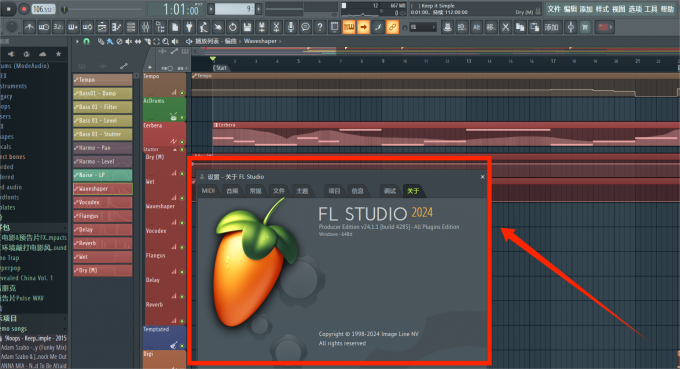Click the copy icon in shortcut toolbar

[520, 27]
